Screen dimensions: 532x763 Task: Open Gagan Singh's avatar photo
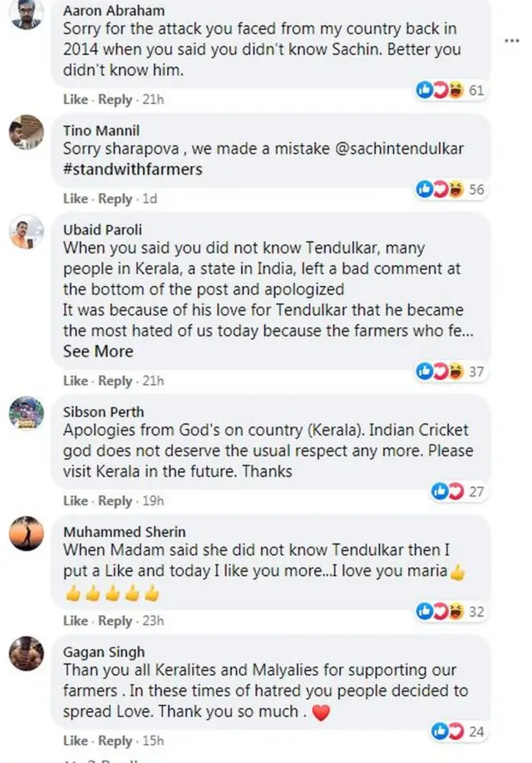pos(26,652)
